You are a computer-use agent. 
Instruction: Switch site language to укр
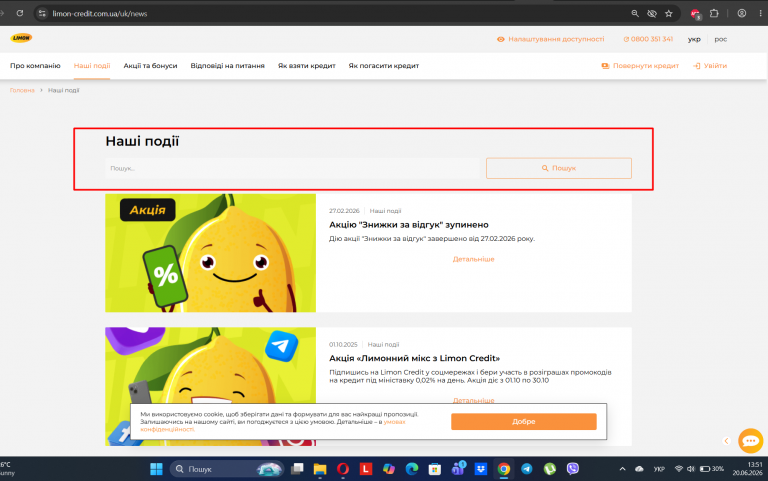[x=694, y=39]
